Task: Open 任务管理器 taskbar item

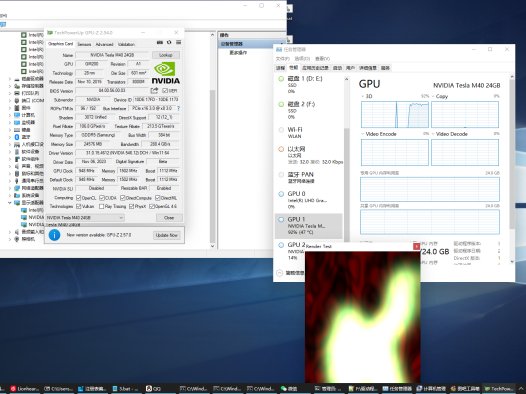Action: tap(397, 389)
